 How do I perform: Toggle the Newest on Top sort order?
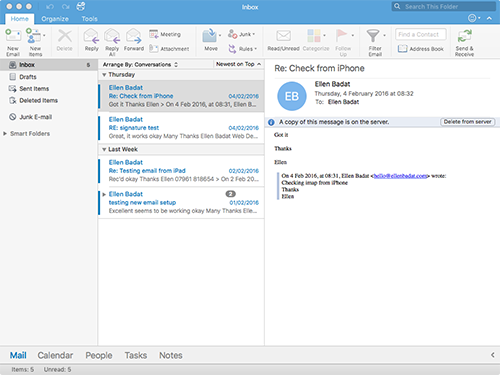coord(238,64)
